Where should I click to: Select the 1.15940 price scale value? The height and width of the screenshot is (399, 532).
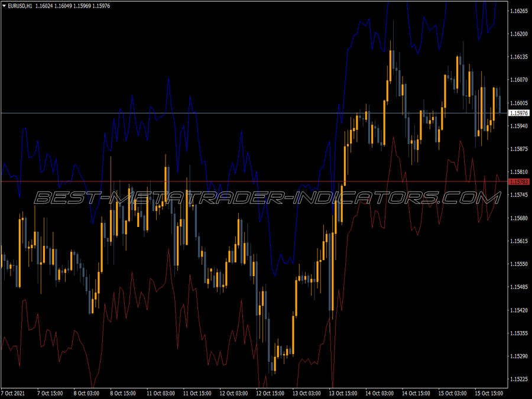click(519, 126)
